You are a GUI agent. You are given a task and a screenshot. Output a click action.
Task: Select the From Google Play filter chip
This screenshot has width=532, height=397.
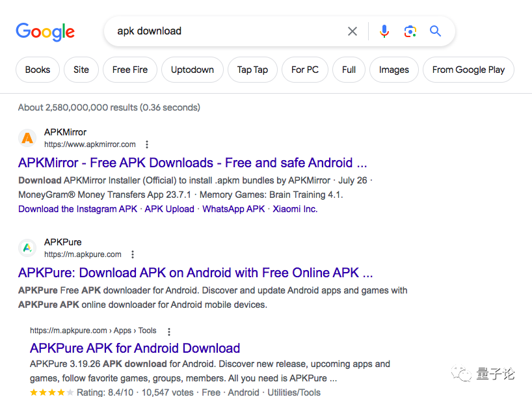click(x=468, y=70)
